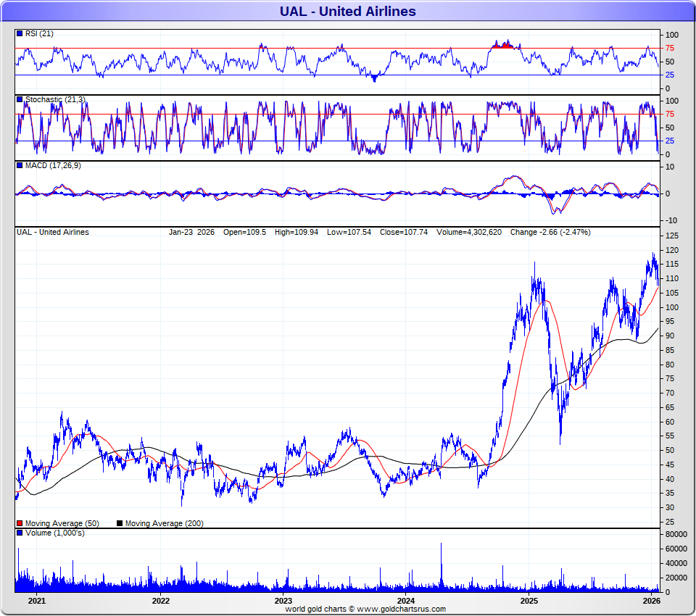Click the Low=107.54 value
Screen dimensions: 696x616
click(349, 232)
